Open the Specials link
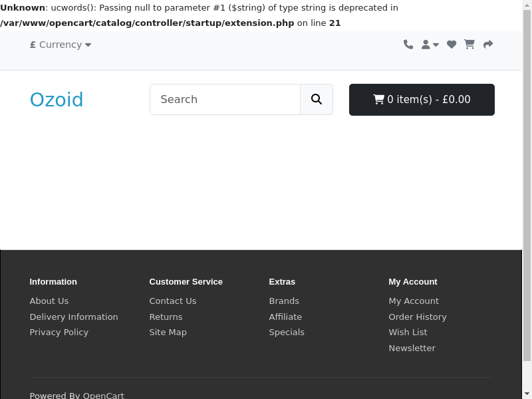Screen dimensions: 532x399 click(287, 332)
